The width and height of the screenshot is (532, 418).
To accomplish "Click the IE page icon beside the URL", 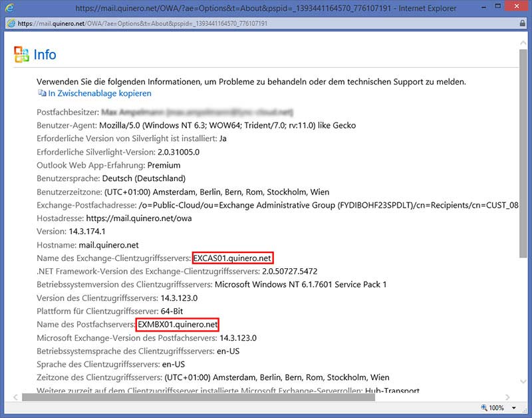I will [10, 23].
